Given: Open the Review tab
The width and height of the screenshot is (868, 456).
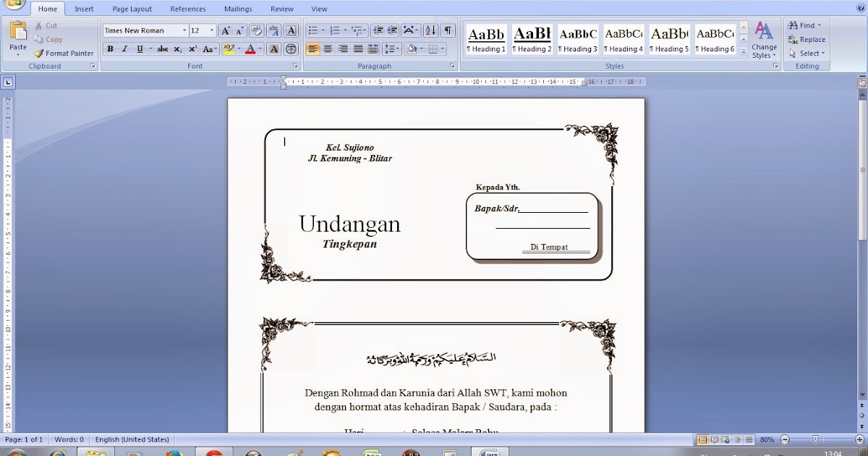Looking at the screenshot, I should tap(282, 9).
